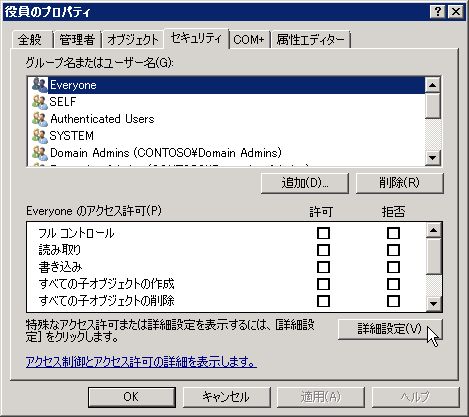
Task: Click the 適用(A) button
Action: click(x=321, y=397)
